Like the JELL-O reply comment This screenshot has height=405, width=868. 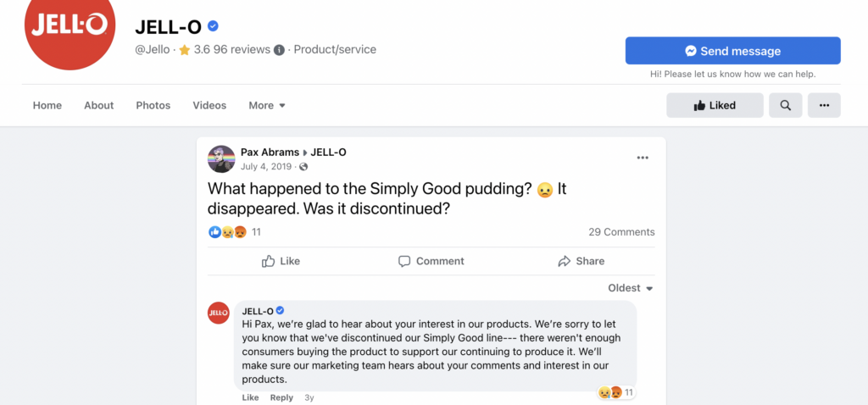pos(250,397)
